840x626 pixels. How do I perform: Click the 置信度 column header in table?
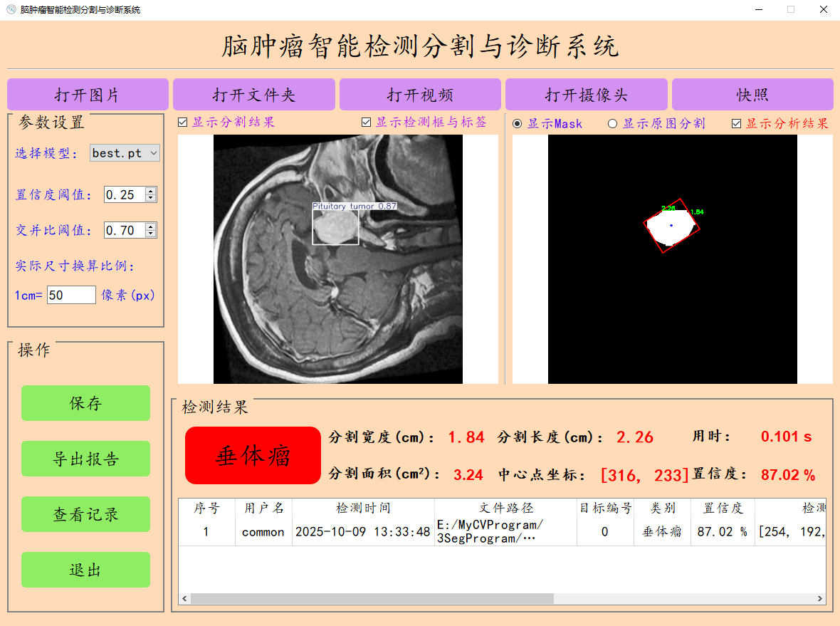(x=723, y=508)
